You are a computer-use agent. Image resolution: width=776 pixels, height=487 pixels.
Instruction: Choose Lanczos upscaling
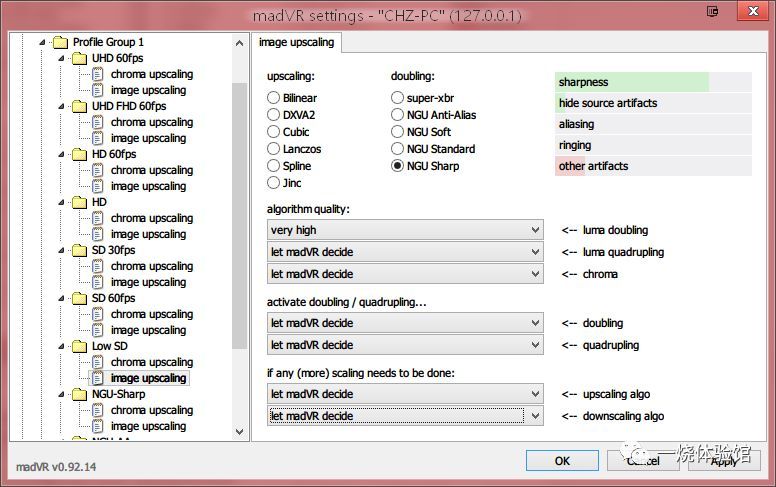[x=273, y=149]
